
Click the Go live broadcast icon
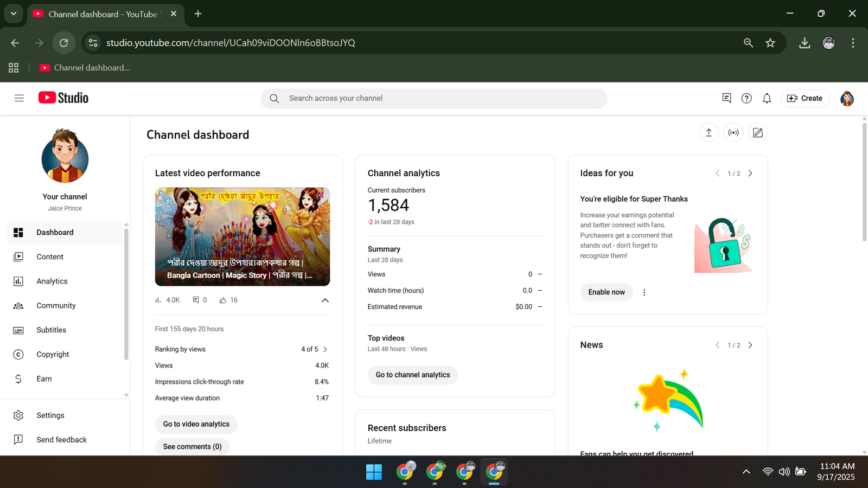[733, 133]
